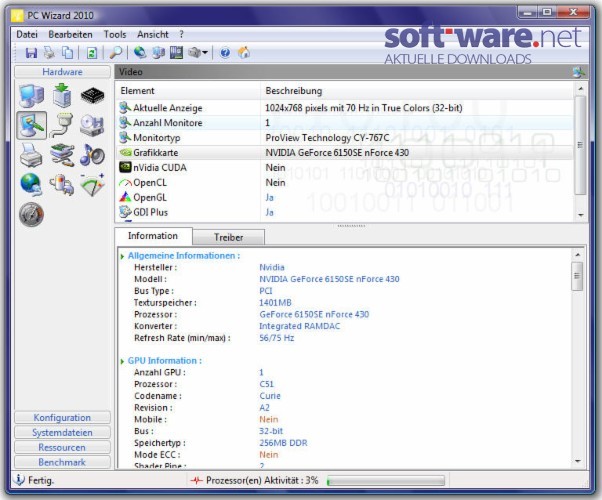
Task: Click the globe web update toolbar icon
Action: coord(140,53)
